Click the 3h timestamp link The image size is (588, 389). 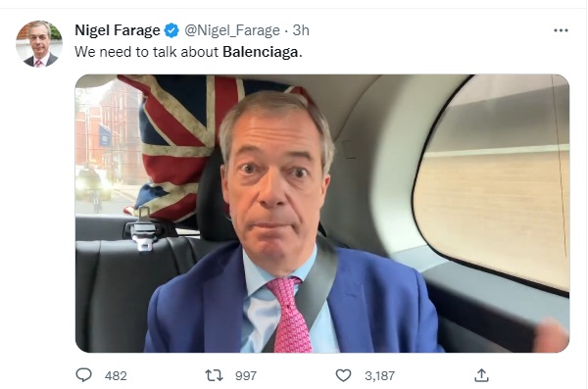tap(301, 30)
